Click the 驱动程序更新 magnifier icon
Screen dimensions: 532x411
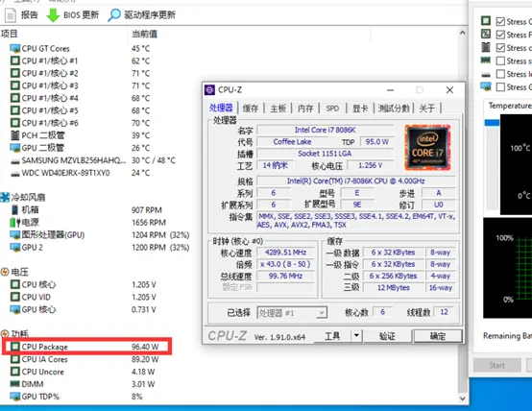click(x=114, y=15)
